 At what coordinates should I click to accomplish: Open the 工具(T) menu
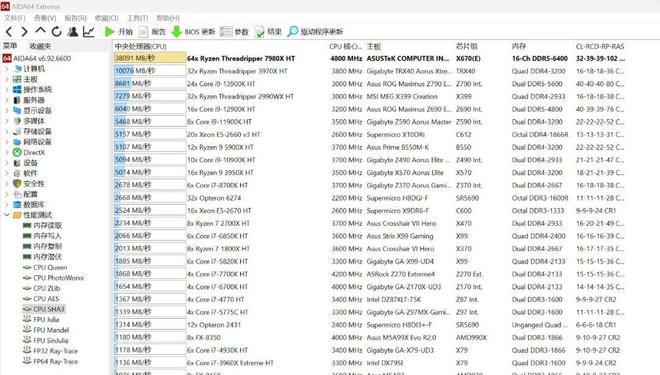pos(138,18)
